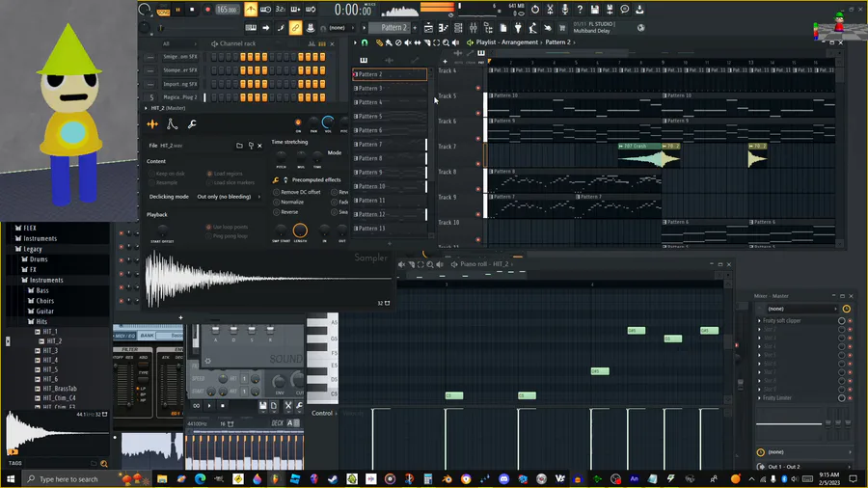The width and height of the screenshot is (868, 488).
Task: Open Declicking mode dropdown
Action: tap(229, 197)
